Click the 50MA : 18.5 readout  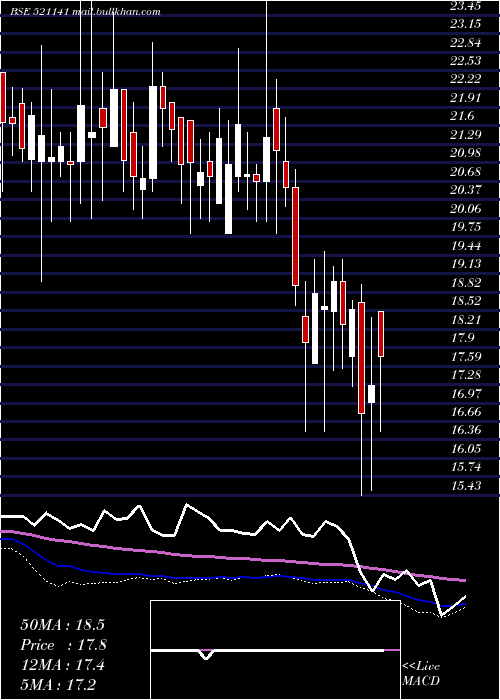tap(62, 625)
